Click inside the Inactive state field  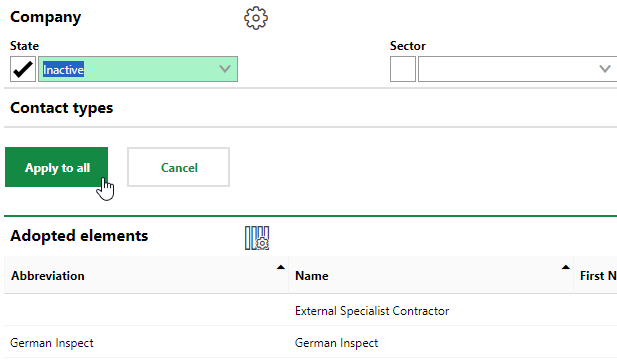point(138,69)
